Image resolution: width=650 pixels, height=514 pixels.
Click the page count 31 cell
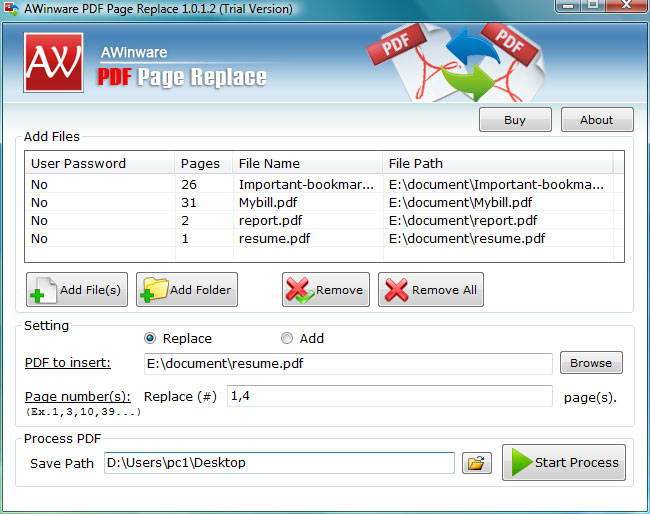click(x=189, y=203)
